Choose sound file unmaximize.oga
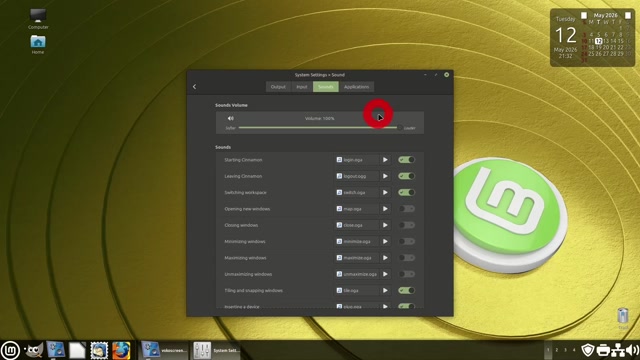Screen dimensions: 640x360 357,274
